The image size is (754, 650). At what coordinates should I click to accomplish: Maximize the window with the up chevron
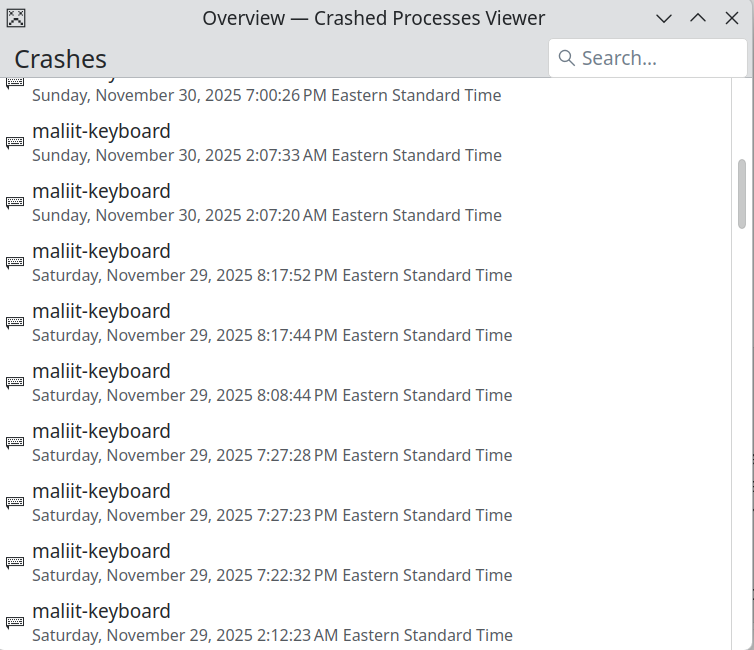tap(698, 19)
